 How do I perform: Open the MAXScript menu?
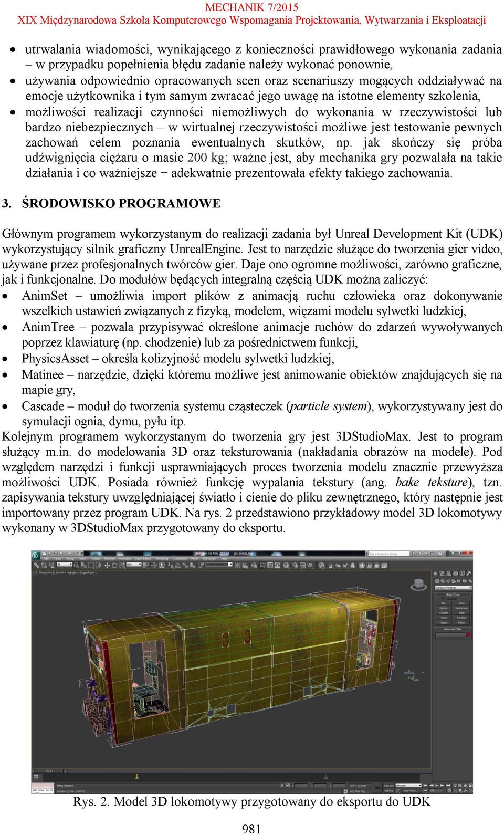[209, 559]
